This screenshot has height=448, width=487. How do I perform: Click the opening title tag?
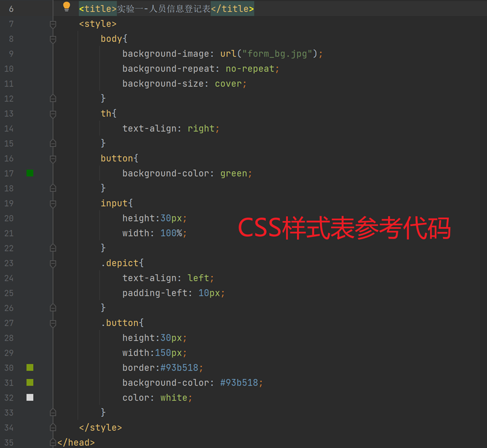[x=98, y=8]
